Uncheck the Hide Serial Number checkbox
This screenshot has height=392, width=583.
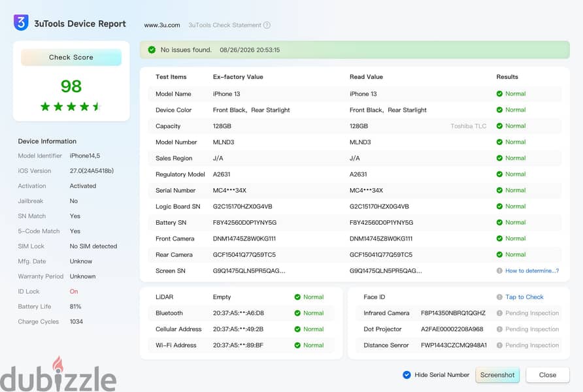[407, 375]
